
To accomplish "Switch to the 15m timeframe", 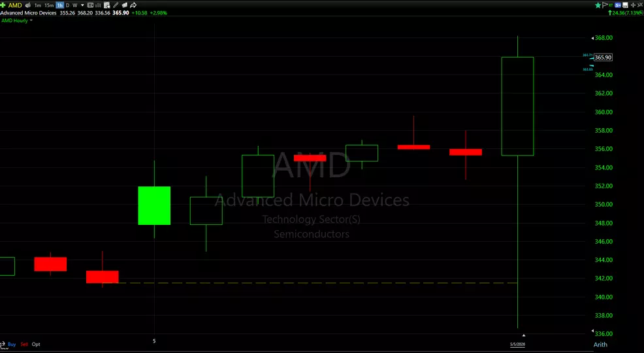I will (x=49, y=5).
